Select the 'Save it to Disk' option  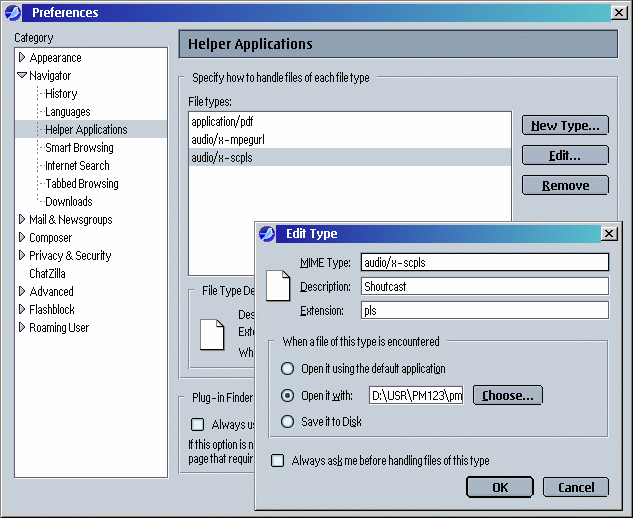[289, 422]
